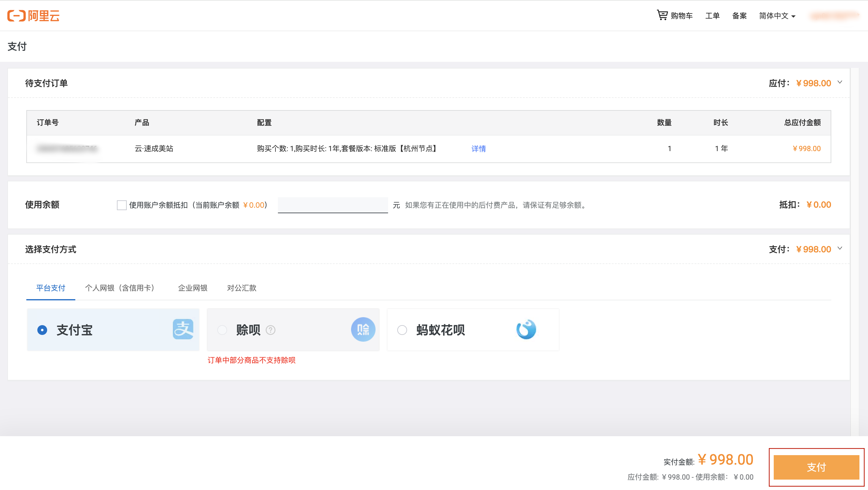Screen dimensions: 868x490
Task: Select the 赊呗 radio button
Action: click(x=222, y=330)
